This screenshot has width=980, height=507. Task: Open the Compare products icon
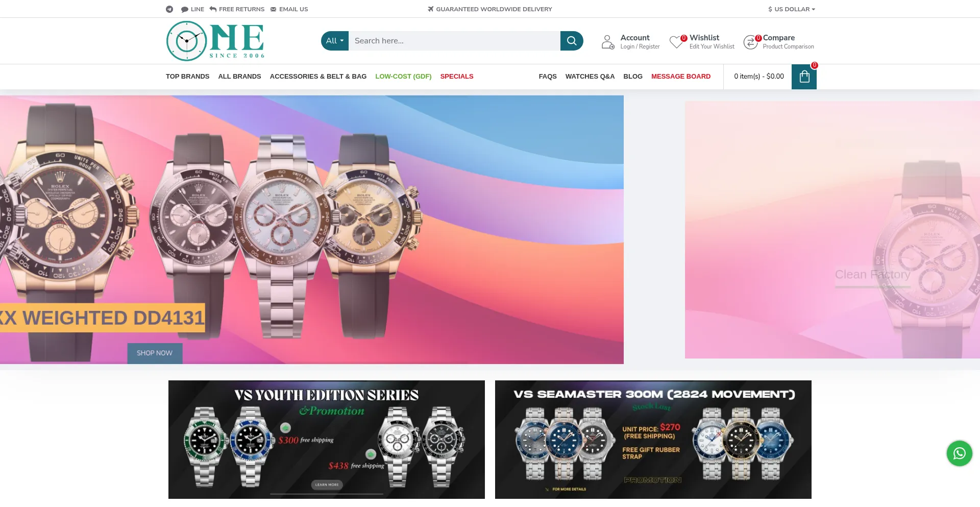coord(751,42)
